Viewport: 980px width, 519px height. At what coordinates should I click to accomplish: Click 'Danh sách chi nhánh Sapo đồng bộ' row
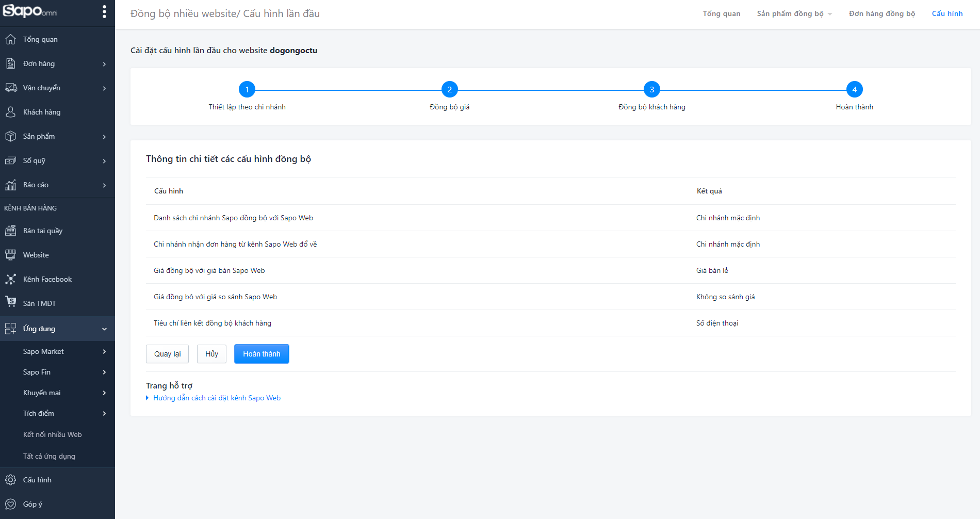click(550, 218)
